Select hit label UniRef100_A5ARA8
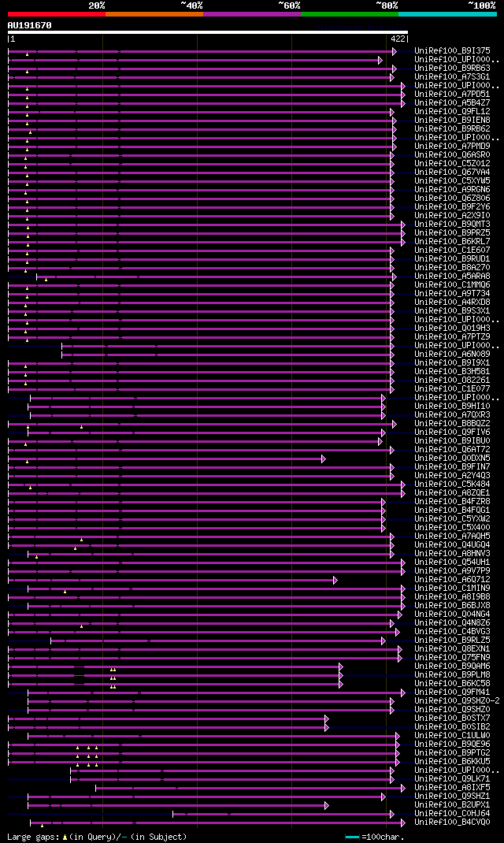Viewport: 504px width, 843px height. click(x=452, y=276)
